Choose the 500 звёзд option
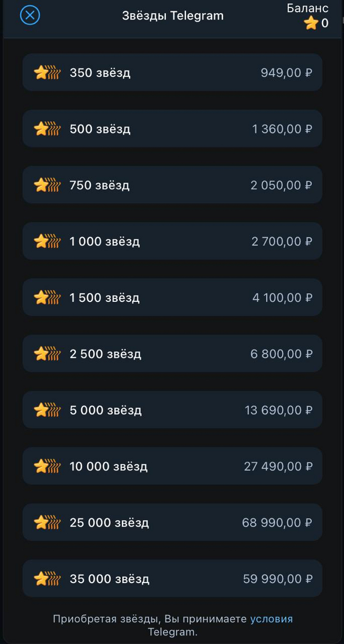 172,129
